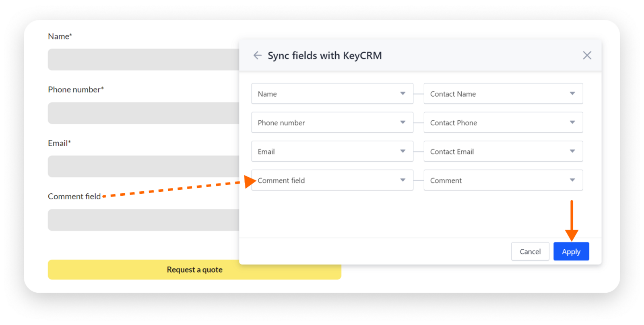Expand the Contact Email dropdown
The height and width of the screenshot is (325, 644).
503,151
